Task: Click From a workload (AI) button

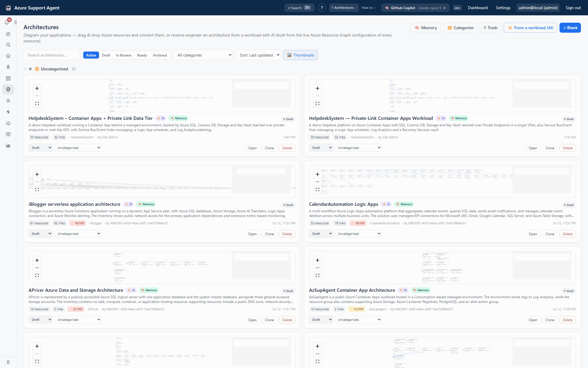Action: click(x=530, y=28)
